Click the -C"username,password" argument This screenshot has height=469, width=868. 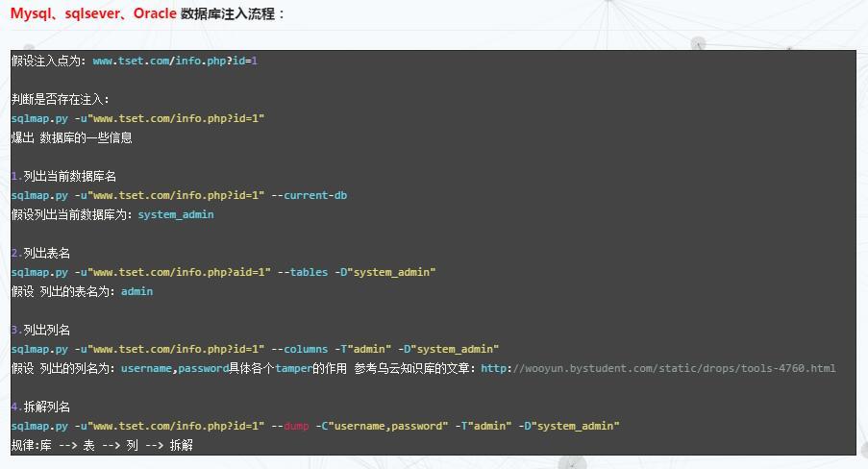(x=382, y=427)
